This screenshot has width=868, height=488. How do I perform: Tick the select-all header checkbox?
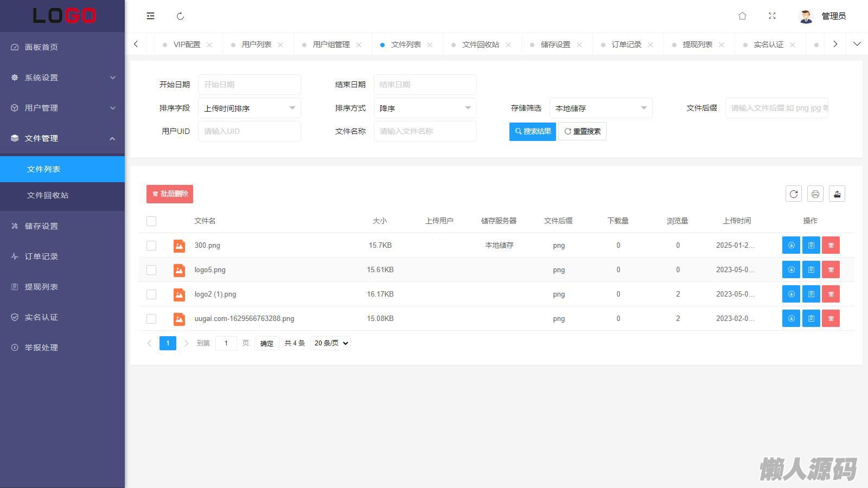151,221
